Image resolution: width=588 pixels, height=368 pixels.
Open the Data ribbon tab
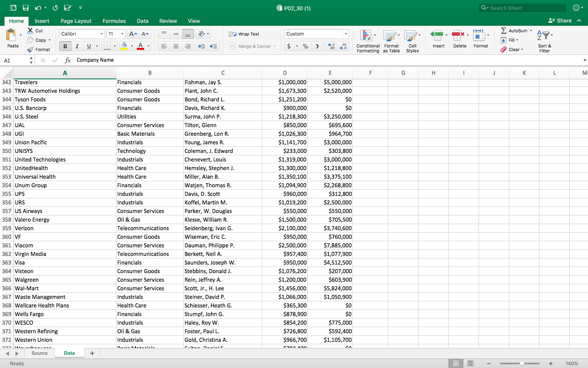[x=143, y=21]
